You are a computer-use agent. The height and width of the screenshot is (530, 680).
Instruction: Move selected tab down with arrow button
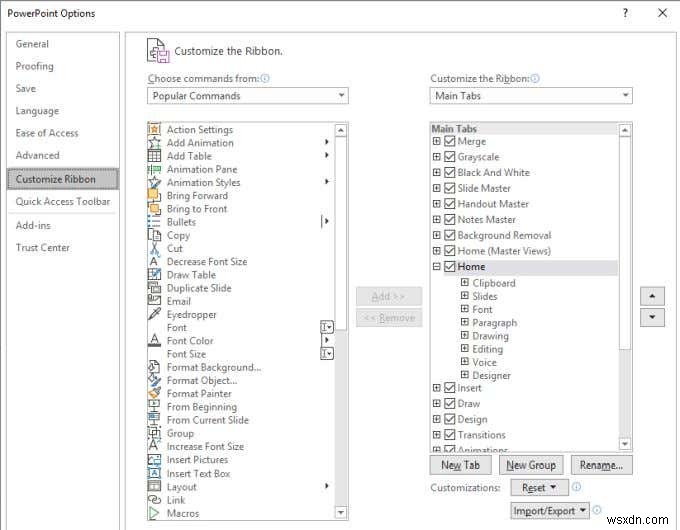click(x=652, y=317)
